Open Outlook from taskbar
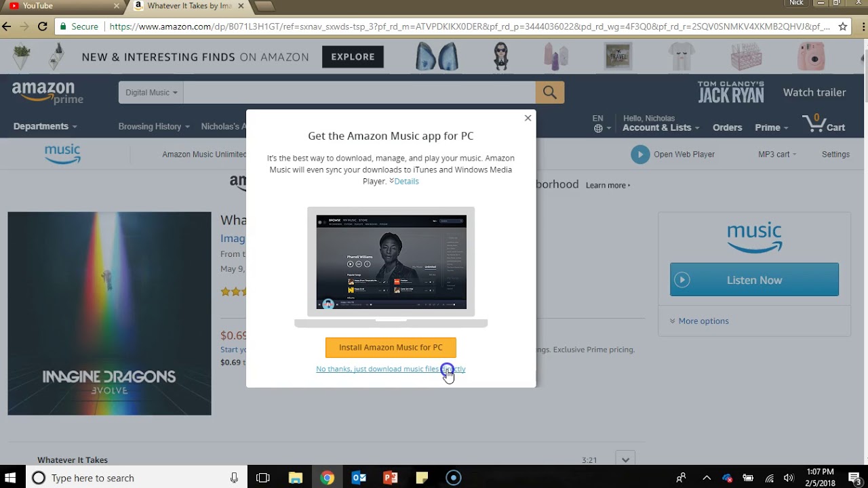Image resolution: width=868 pixels, height=488 pixels. click(x=359, y=478)
